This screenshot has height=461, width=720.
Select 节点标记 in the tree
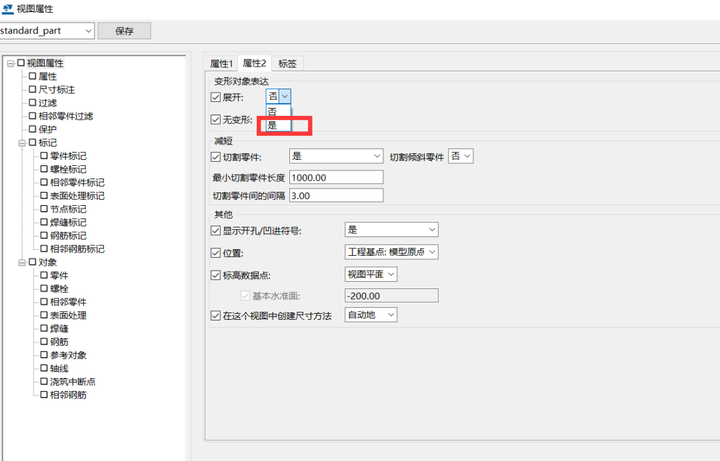[68, 210]
